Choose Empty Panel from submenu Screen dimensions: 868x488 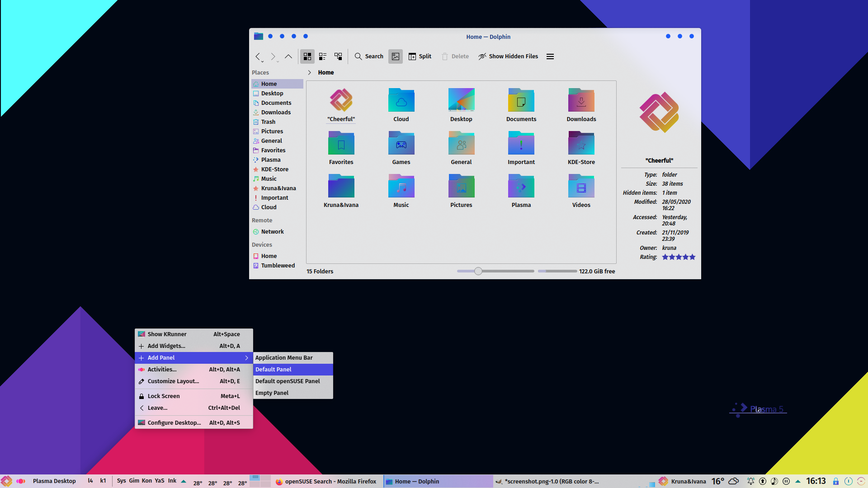pos(293,393)
